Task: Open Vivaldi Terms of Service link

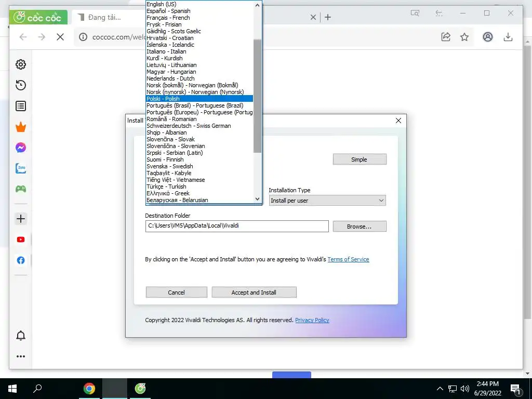Action: click(x=348, y=259)
